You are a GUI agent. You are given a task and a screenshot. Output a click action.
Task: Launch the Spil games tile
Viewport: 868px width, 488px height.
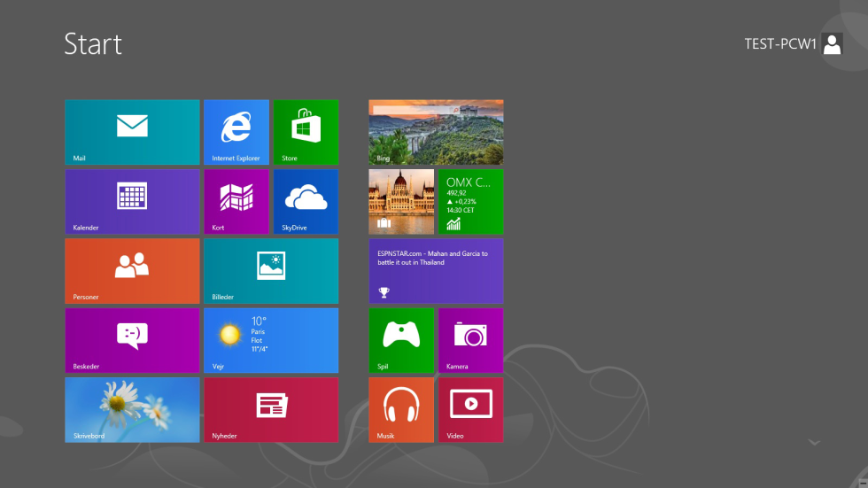401,340
